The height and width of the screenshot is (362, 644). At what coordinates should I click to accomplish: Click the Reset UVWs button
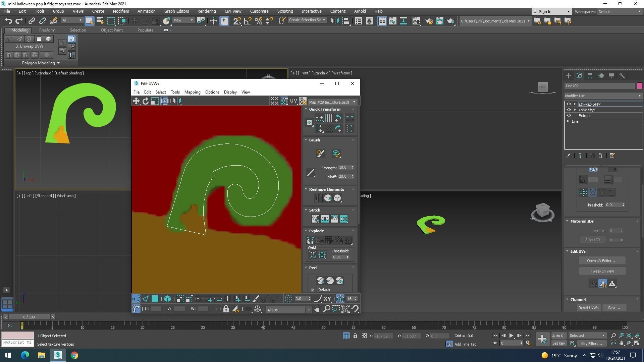point(588,308)
